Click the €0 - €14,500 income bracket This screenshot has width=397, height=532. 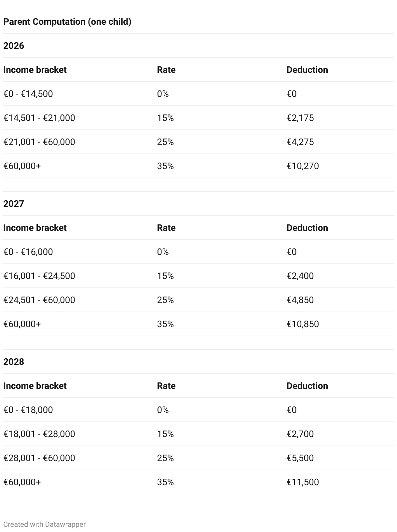[28, 94]
